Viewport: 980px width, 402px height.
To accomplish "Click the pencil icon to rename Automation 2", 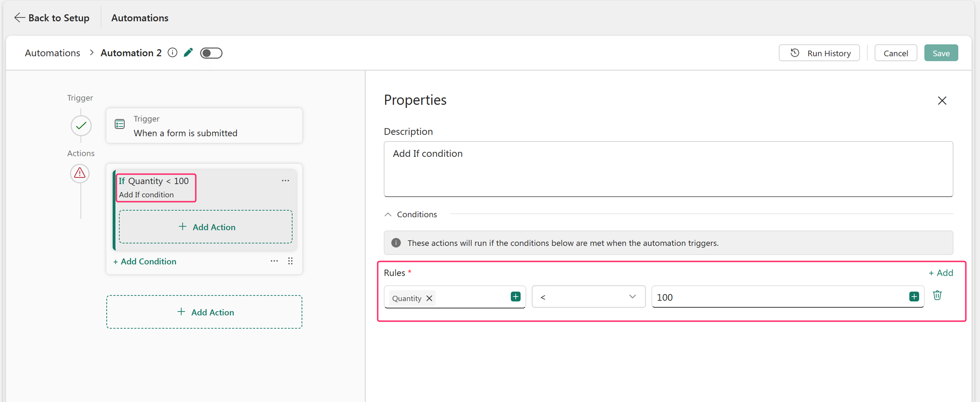I will (x=188, y=53).
